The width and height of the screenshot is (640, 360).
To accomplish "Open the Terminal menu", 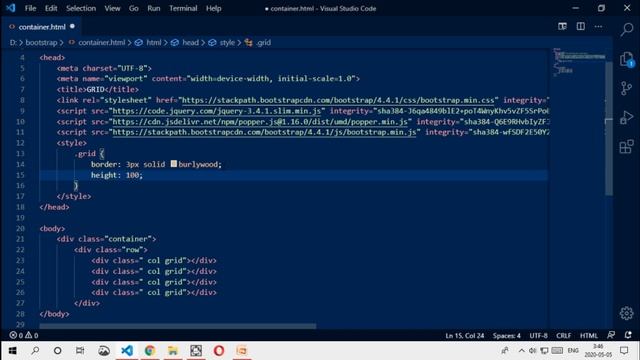I will 183,8.
